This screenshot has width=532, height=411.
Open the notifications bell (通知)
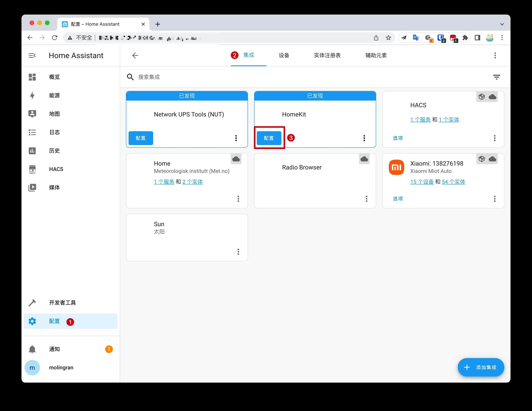pos(32,349)
